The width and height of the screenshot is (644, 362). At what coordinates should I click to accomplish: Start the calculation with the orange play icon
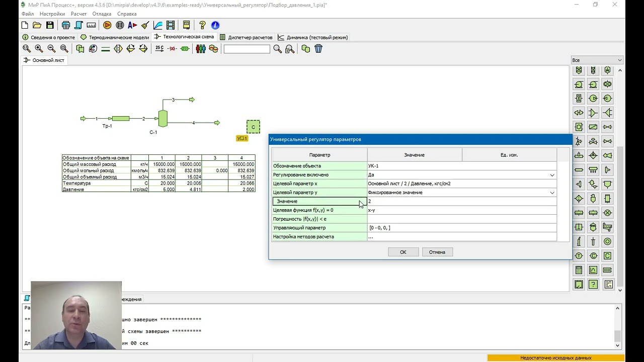tap(107, 25)
